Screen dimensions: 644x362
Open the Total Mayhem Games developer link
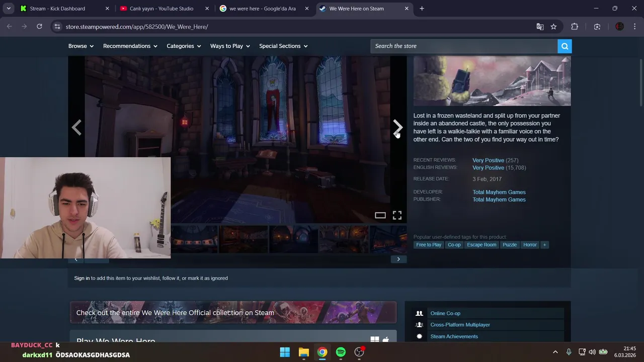[499, 192]
